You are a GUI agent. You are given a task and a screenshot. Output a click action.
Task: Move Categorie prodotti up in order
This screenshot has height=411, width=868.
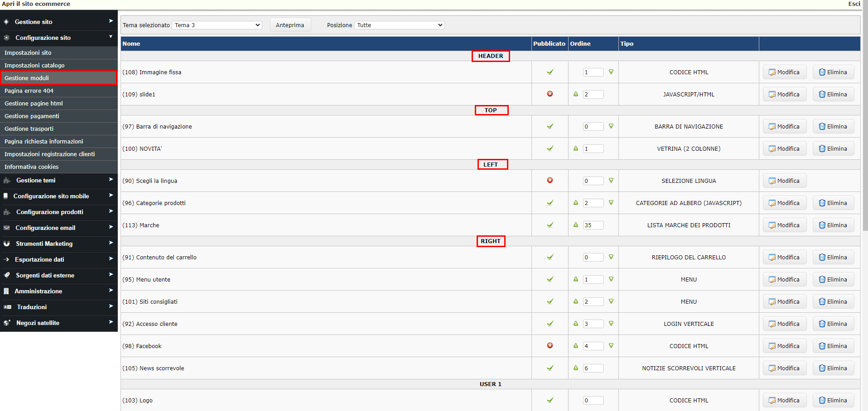pyautogui.click(x=576, y=203)
